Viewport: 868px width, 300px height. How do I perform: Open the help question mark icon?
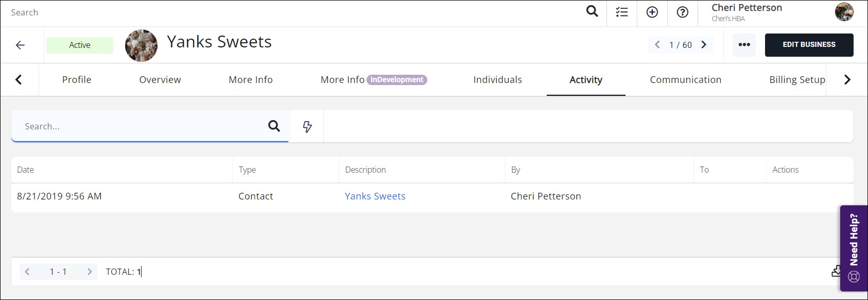(683, 12)
